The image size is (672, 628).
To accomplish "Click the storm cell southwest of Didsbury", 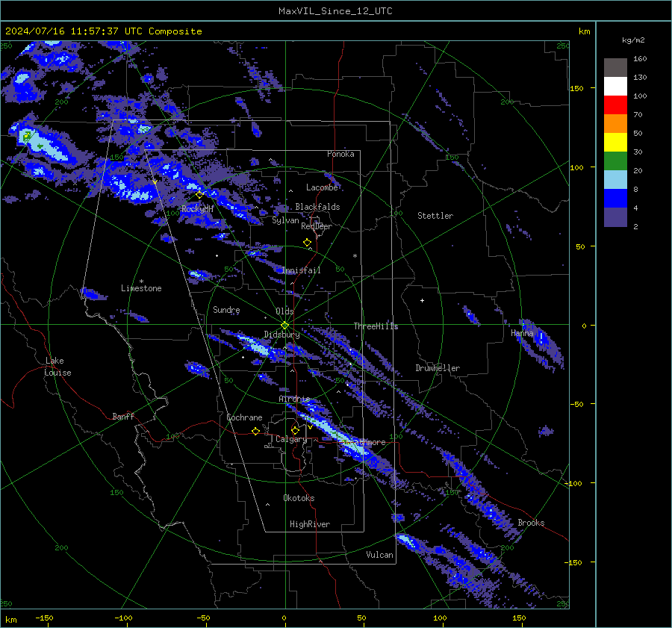I will [x=255, y=345].
